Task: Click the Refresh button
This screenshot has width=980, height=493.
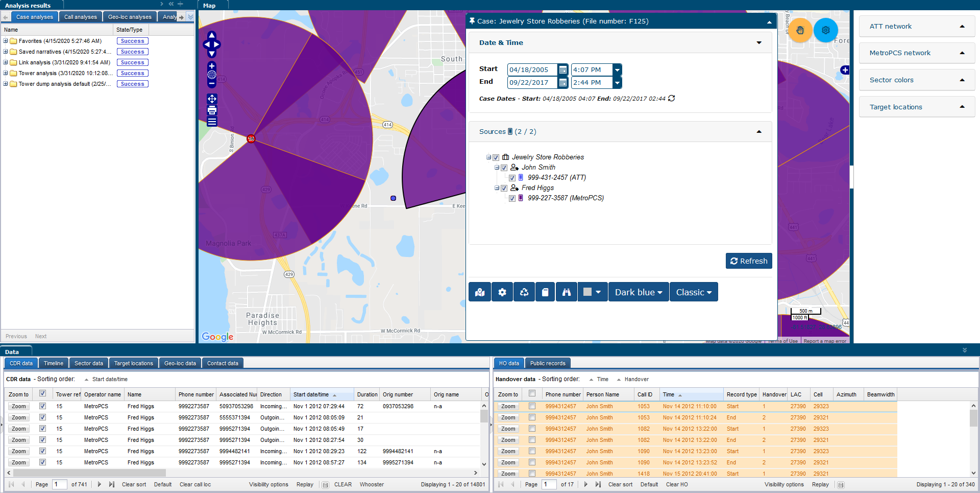Action: 749,261
